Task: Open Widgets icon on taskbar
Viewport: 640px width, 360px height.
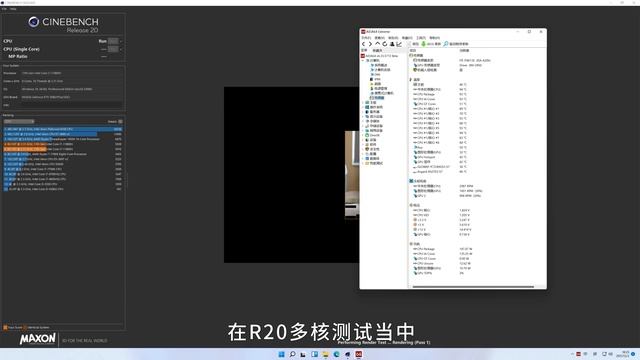Action: pos(314,354)
